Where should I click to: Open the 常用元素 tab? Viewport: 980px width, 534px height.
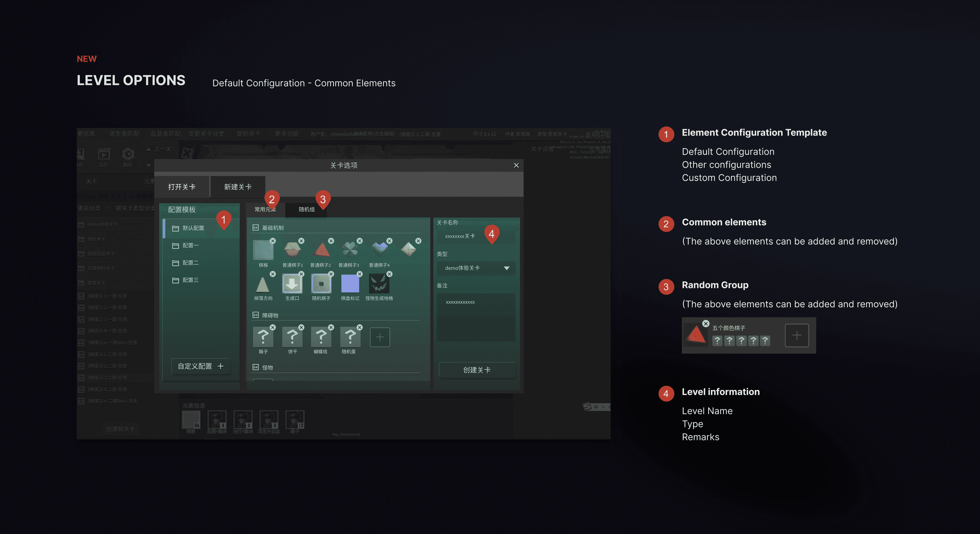tap(265, 210)
